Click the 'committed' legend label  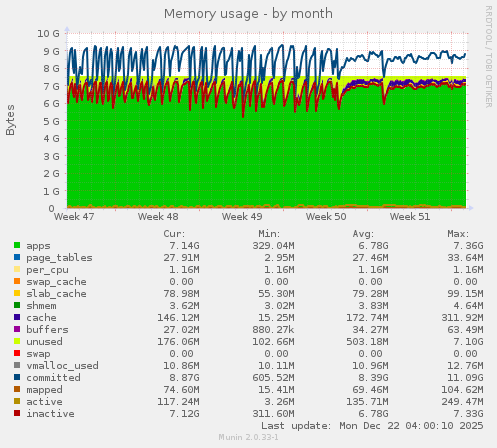pos(53,378)
